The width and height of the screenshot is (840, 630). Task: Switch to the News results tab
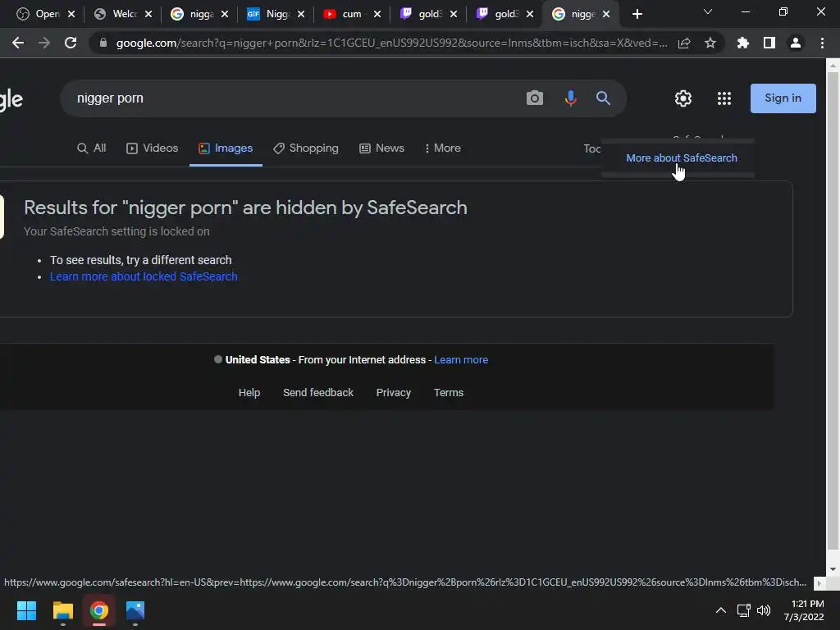coord(381,148)
